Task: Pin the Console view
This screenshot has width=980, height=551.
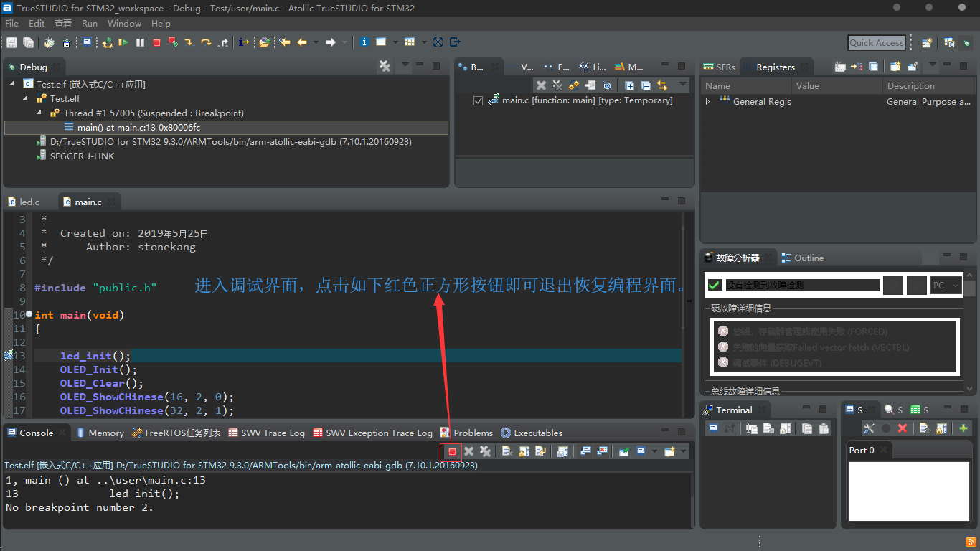Action: tap(623, 451)
